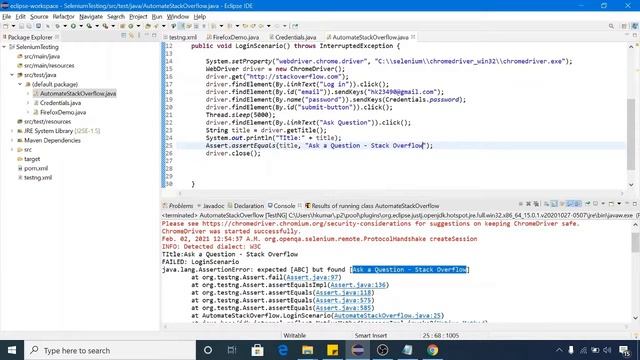The image size is (640, 360).
Task: Click the Windows taskbar search box
Action: point(111,350)
